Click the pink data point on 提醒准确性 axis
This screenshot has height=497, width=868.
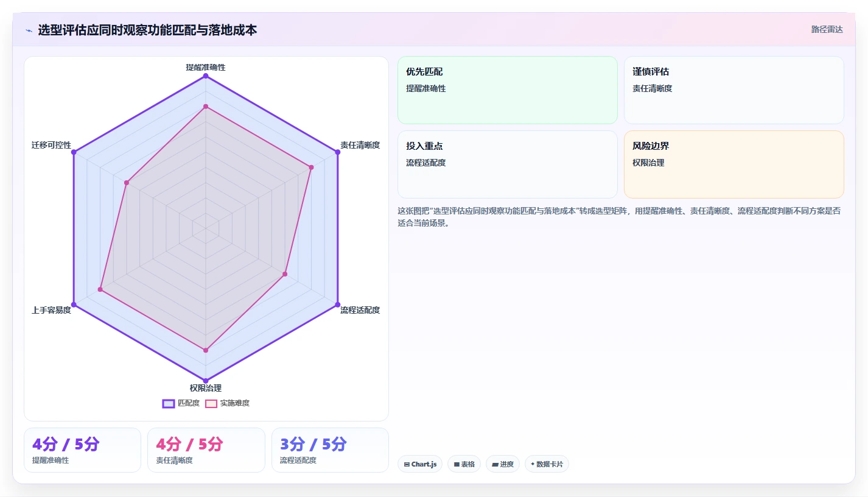(x=206, y=107)
